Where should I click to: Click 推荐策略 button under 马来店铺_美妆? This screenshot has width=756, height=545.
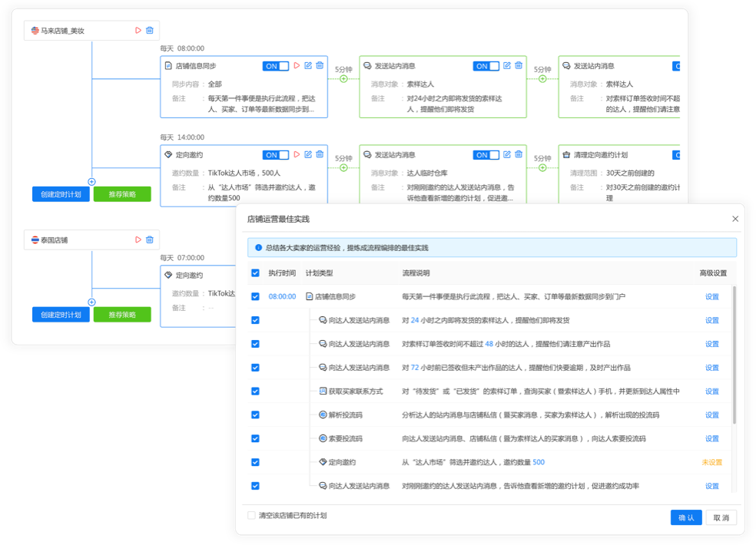pos(122,194)
